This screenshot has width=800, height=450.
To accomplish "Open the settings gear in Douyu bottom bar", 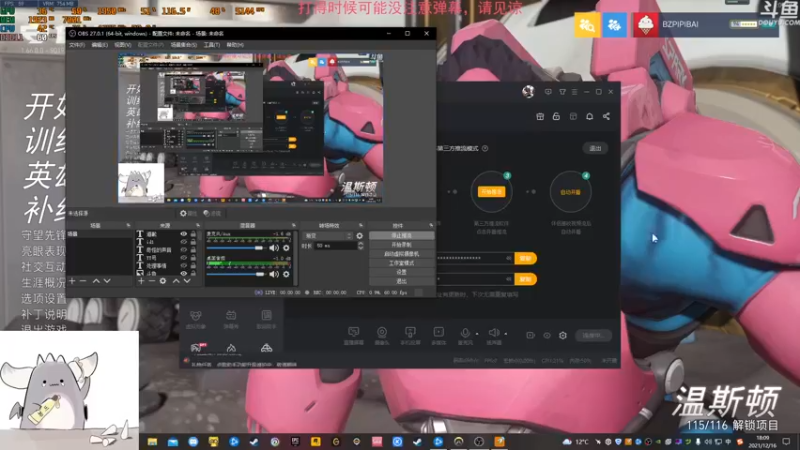I will tap(563, 335).
